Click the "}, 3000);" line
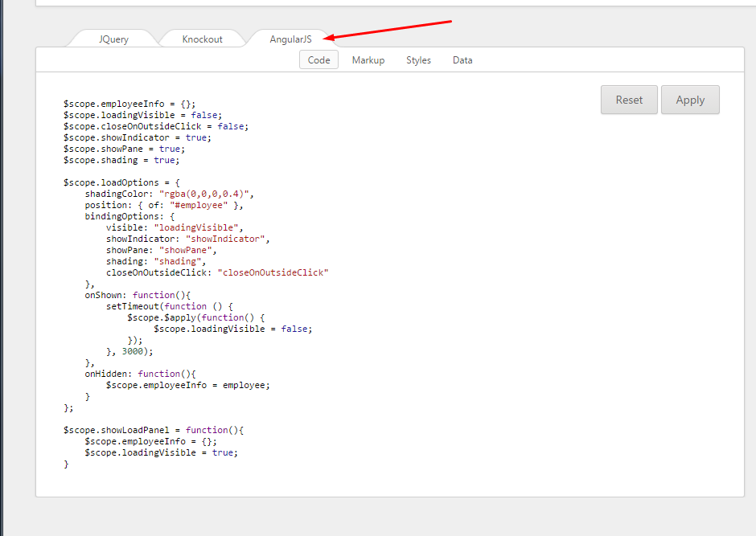 pos(129,351)
